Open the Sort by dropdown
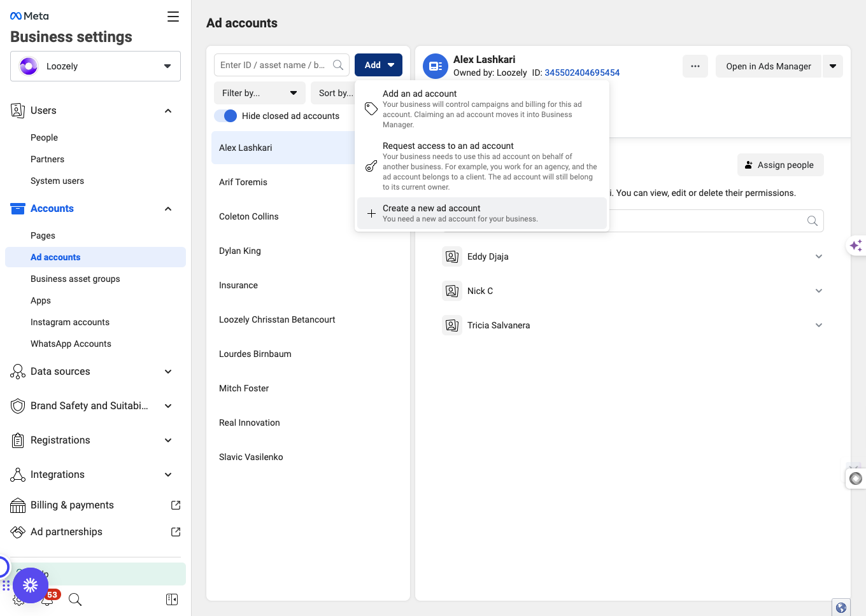The width and height of the screenshot is (866, 616). coord(333,93)
